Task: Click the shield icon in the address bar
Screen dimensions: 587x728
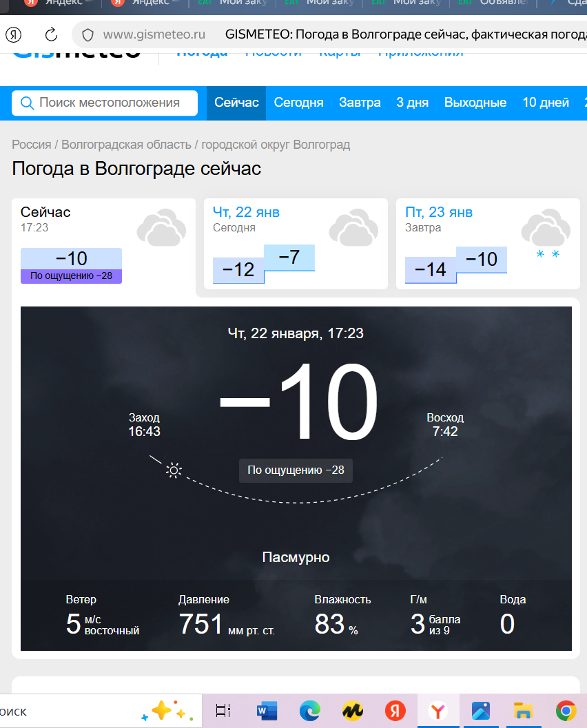Action: point(87,34)
